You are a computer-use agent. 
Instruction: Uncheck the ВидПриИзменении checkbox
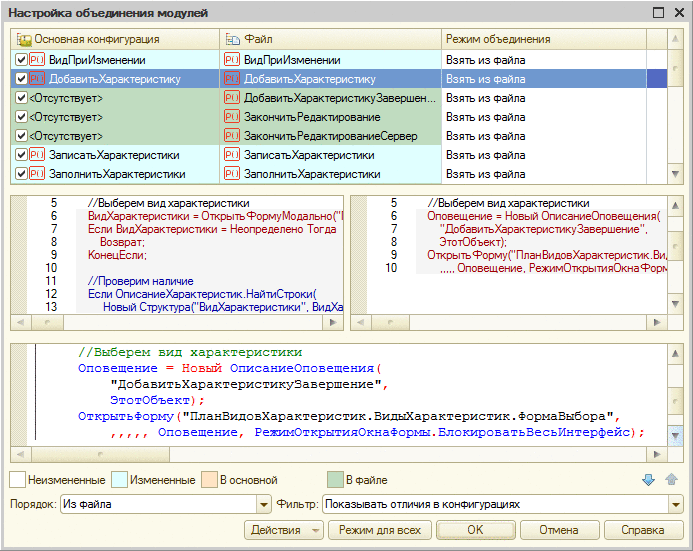click(x=22, y=60)
